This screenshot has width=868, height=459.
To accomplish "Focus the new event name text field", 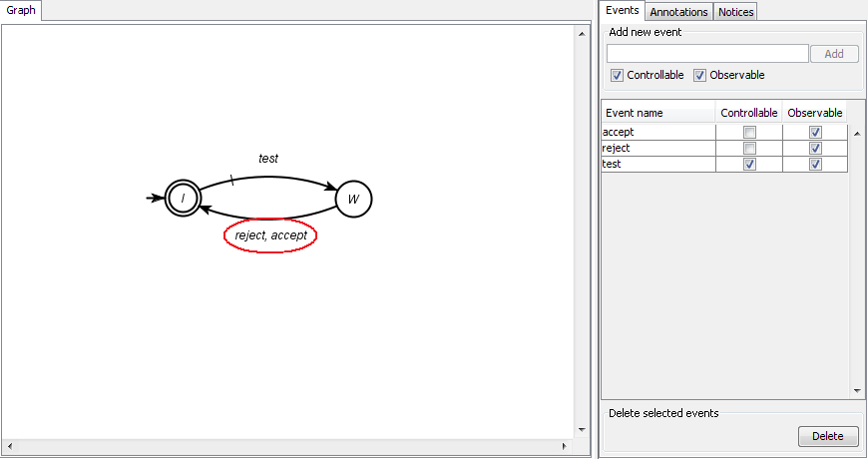I will 706,54.
